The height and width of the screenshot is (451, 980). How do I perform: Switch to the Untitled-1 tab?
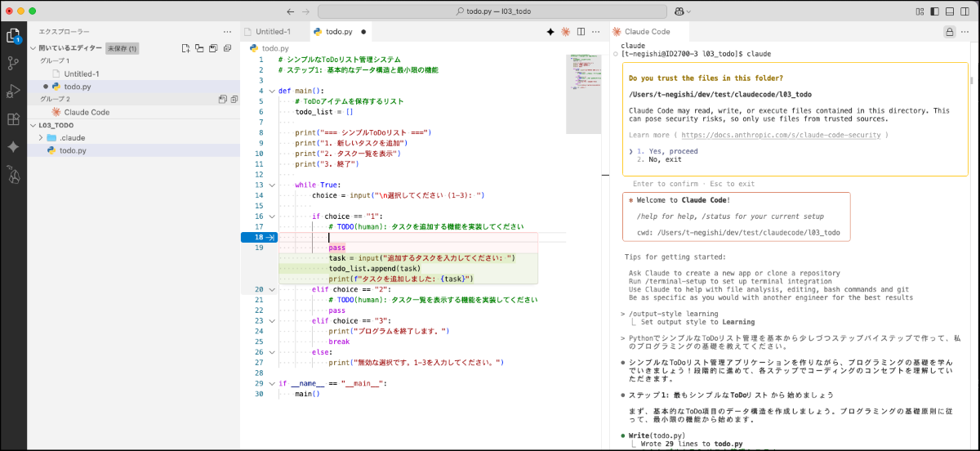coord(273,32)
